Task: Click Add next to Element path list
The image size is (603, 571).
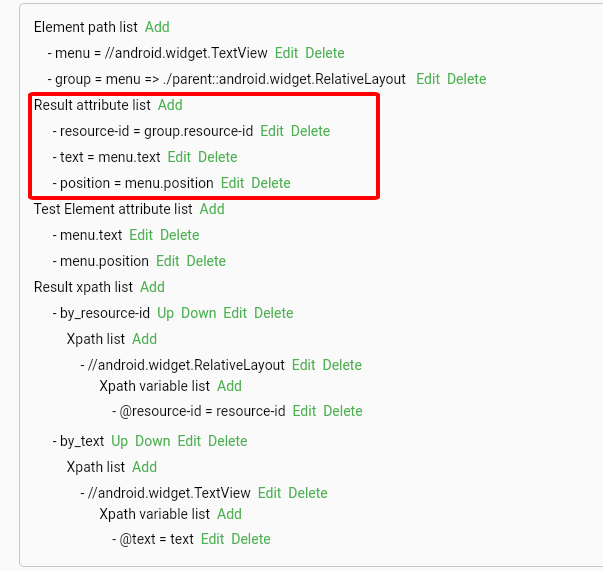Action: pos(157,27)
